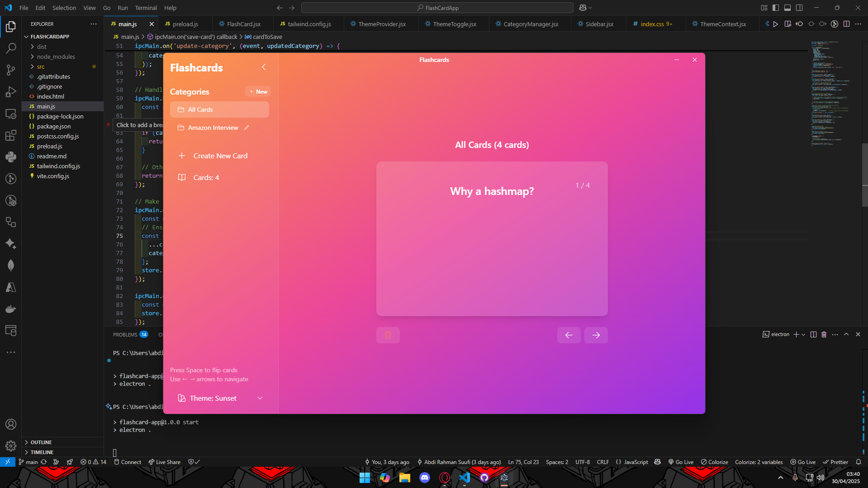Advance to the next flashcard with right arrow
The image size is (868, 488).
pyautogui.click(x=596, y=335)
